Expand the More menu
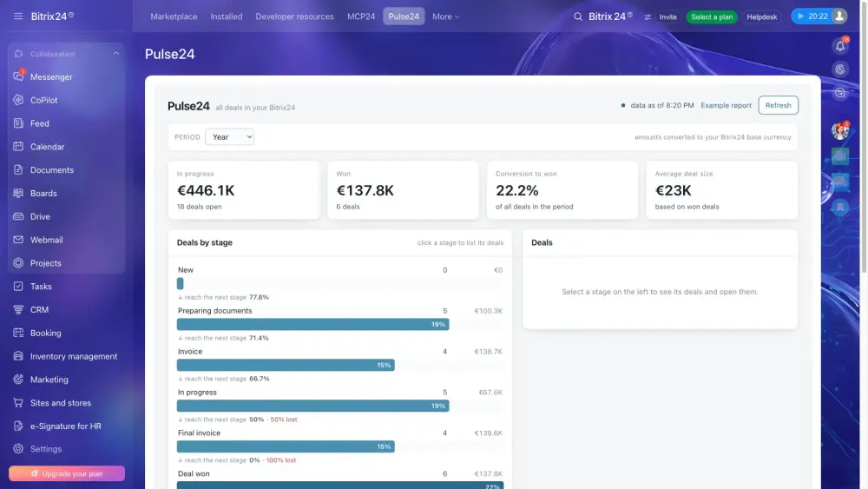The height and width of the screenshot is (489, 868). (445, 17)
